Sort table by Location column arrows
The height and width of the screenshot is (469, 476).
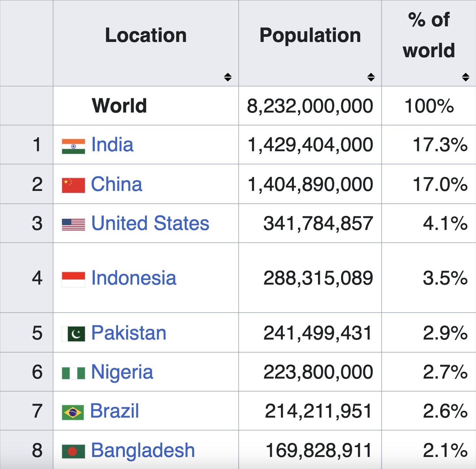[228, 77]
